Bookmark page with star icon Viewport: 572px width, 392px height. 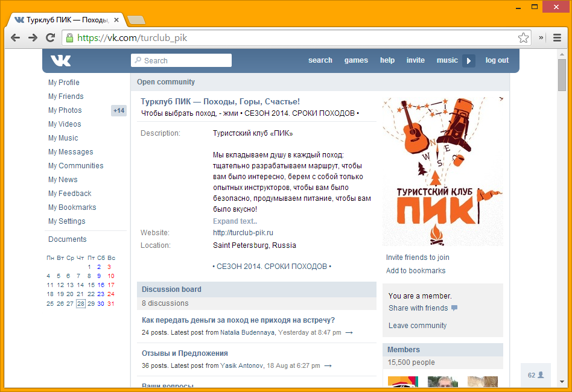[523, 37]
